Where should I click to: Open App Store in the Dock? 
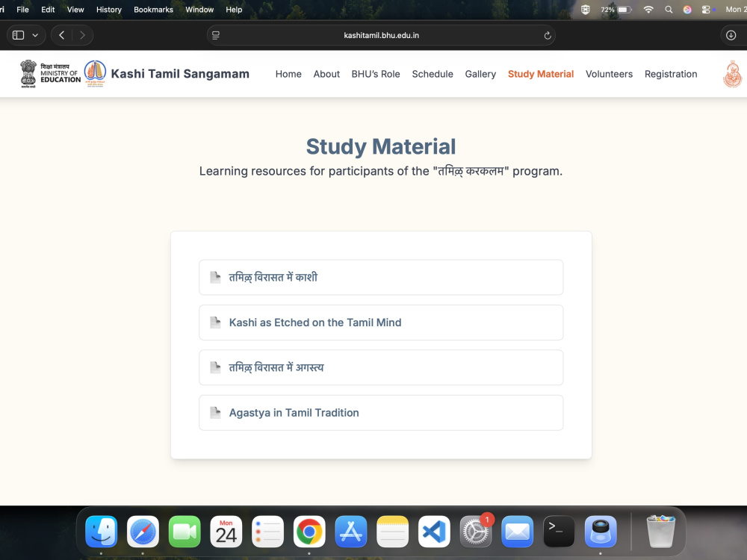[350, 532]
